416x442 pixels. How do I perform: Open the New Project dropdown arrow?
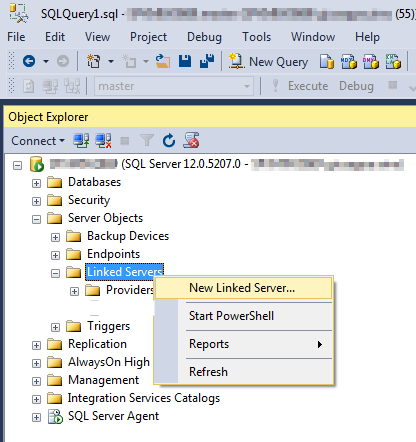point(111,62)
